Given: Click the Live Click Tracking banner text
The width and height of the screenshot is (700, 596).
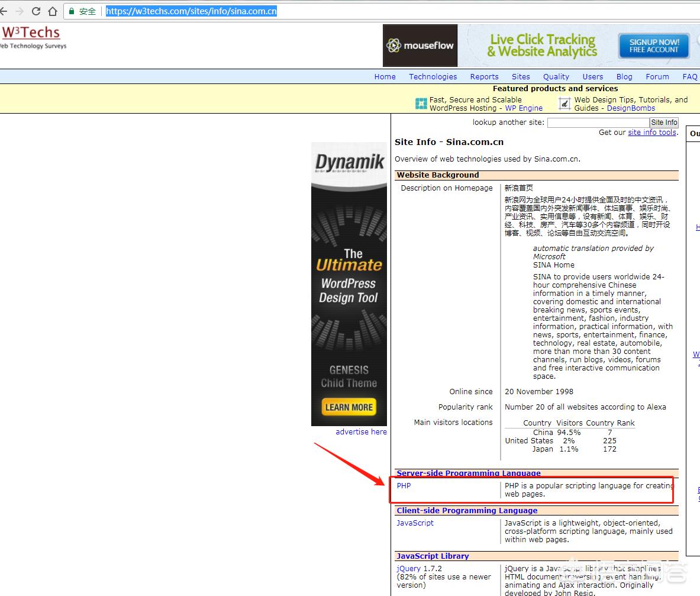Looking at the screenshot, I should tap(543, 46).
